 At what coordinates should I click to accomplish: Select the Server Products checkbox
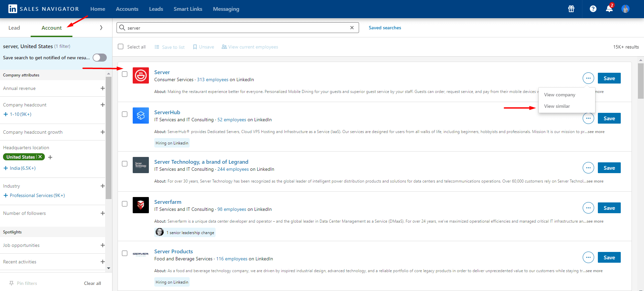coord(125,253)
